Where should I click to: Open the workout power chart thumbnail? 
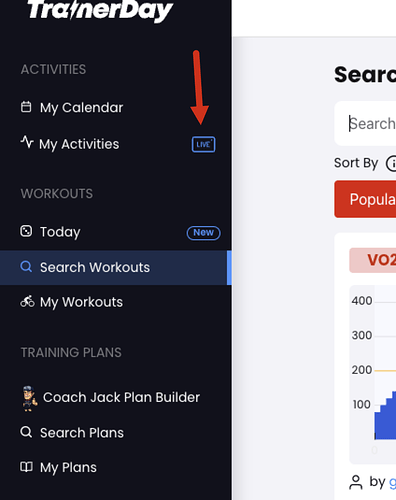pos(373,374)
